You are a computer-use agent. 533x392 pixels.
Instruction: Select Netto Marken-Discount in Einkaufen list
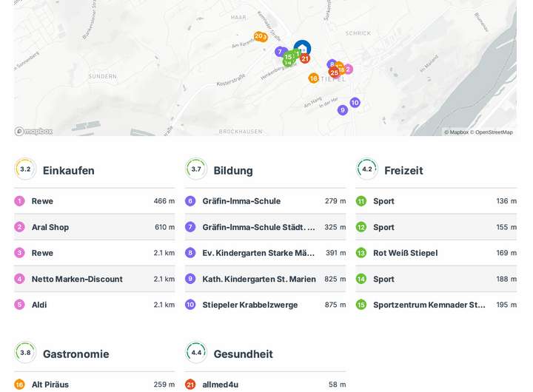77,279
